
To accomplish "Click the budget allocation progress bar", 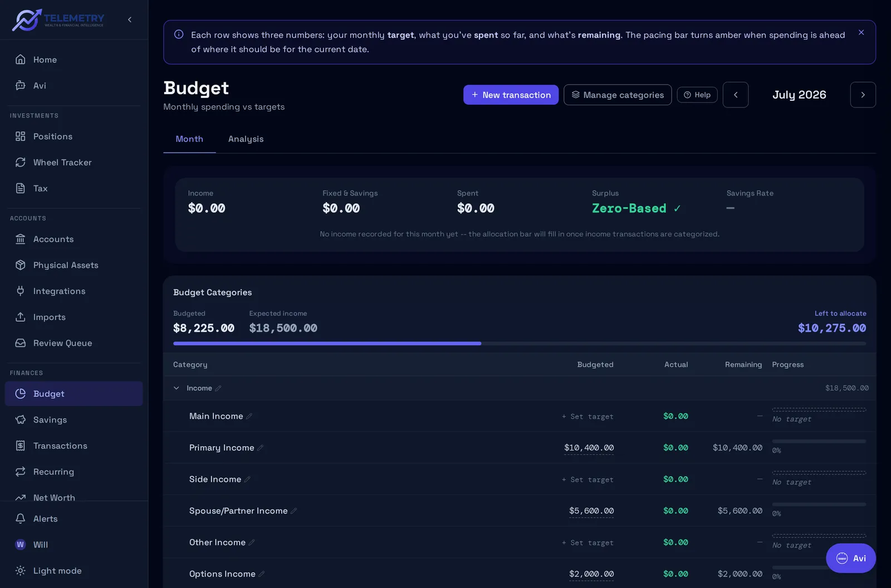I will pos(520,344).
